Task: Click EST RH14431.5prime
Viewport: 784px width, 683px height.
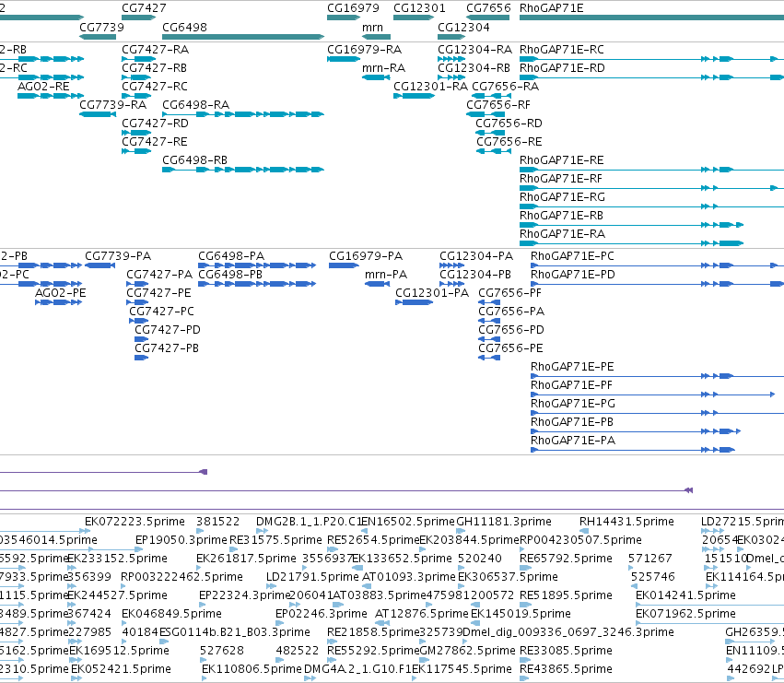Action: tap(626, 522)
